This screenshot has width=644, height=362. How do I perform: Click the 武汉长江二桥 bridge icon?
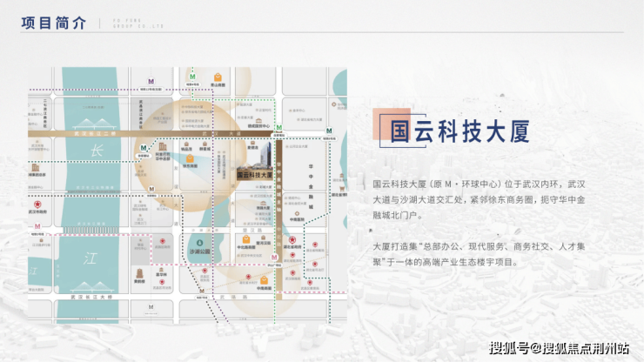[x=95, y=124]
